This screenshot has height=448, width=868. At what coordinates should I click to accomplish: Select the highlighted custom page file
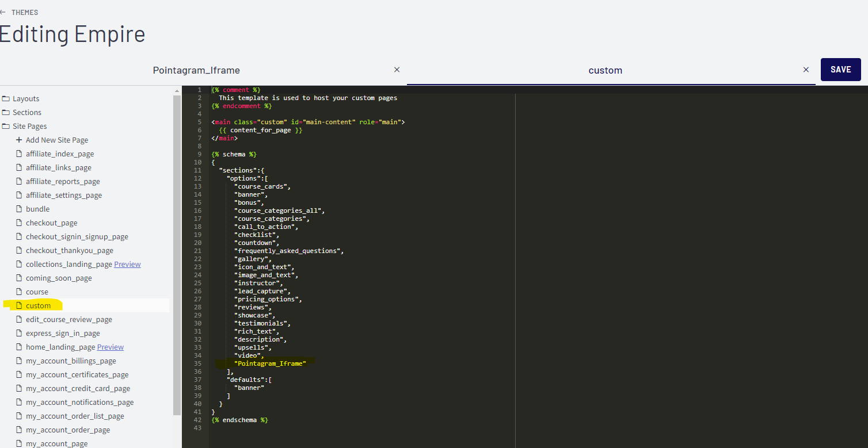(x=38, y=305)
